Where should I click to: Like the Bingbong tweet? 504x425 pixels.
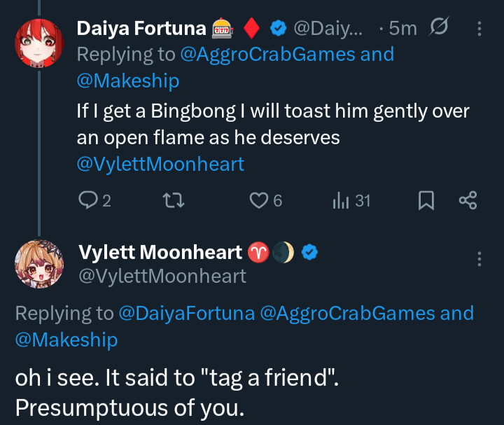(260, 202)
